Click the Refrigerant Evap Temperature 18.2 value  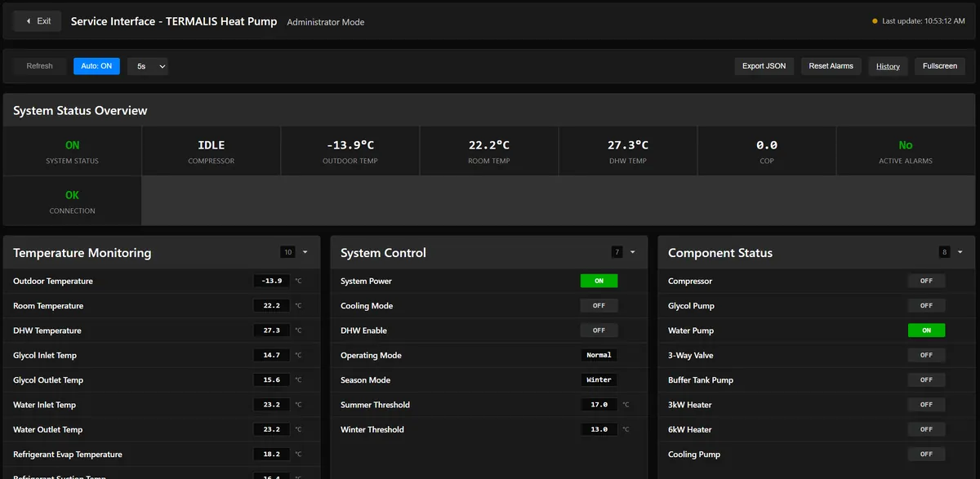point(271,455)
